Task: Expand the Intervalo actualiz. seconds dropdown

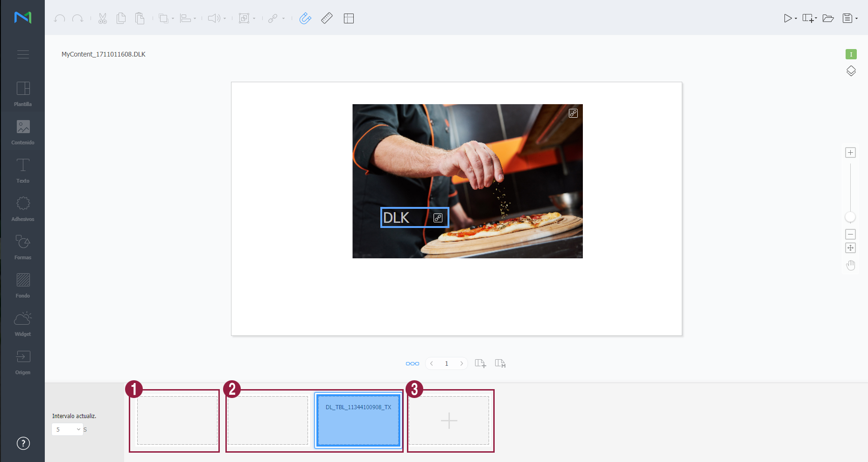Action: 68,429
